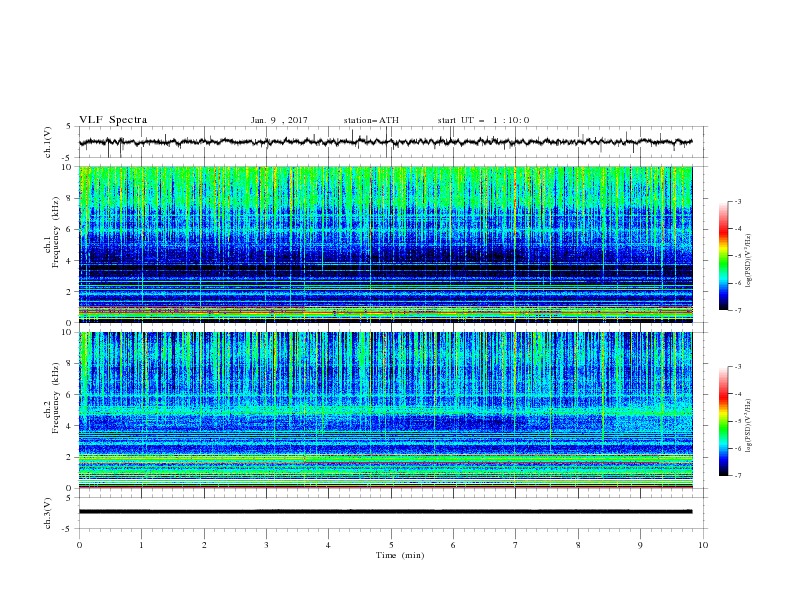Click the '-3' label on the upper colorbar
This screenshot has height=612, width=792.
[737, 201]
